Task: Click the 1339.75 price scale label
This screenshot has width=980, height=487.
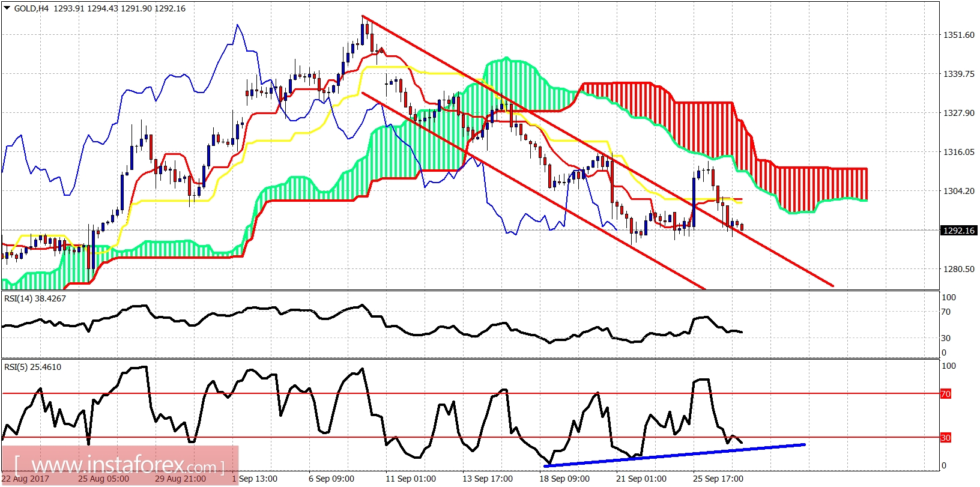Action: (959, 74)
